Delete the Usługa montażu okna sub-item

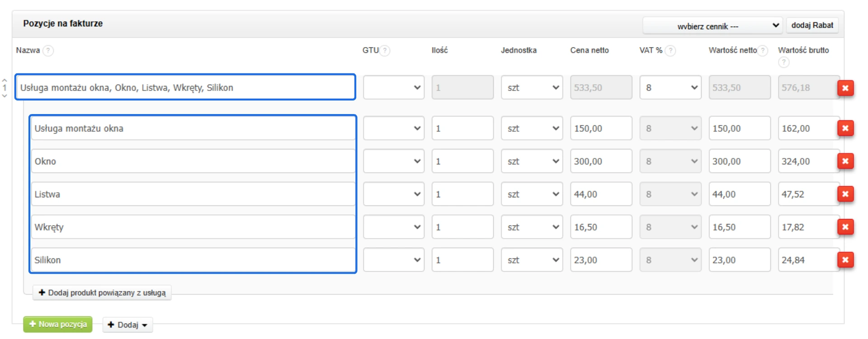click(x=845, y=129)
